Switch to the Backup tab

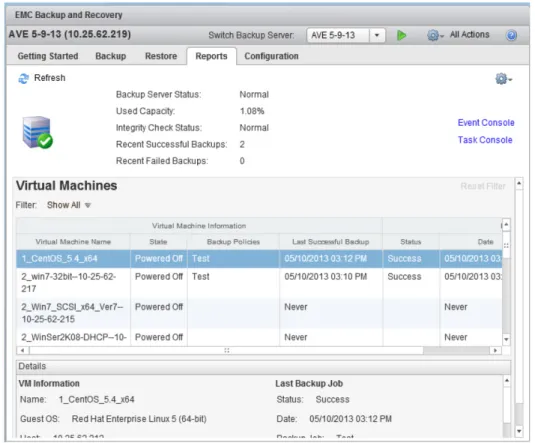click(x=111, y=56)
